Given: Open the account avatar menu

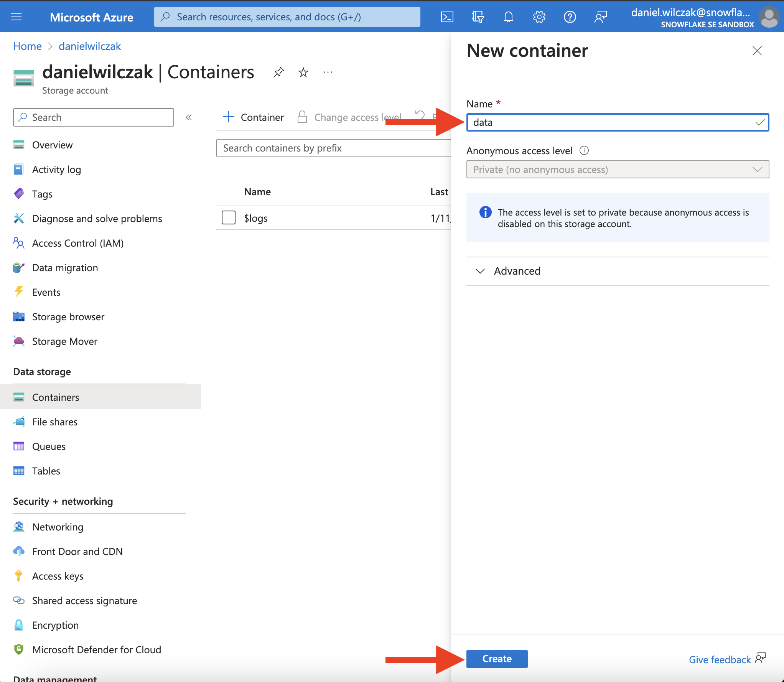Looking at the screenshot, I should pyautogui.click(x=769, y=17).
